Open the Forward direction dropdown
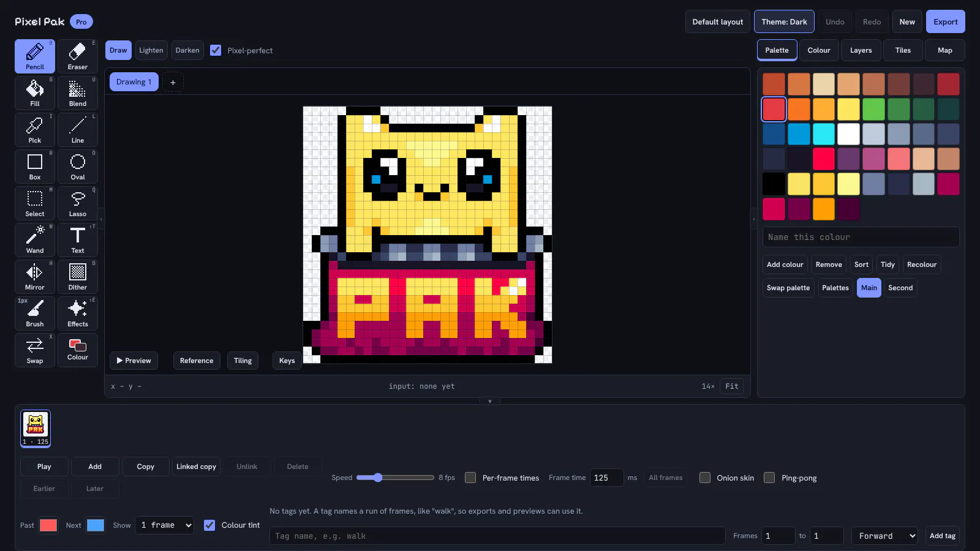The image size is (980, 551). [884, 536]
